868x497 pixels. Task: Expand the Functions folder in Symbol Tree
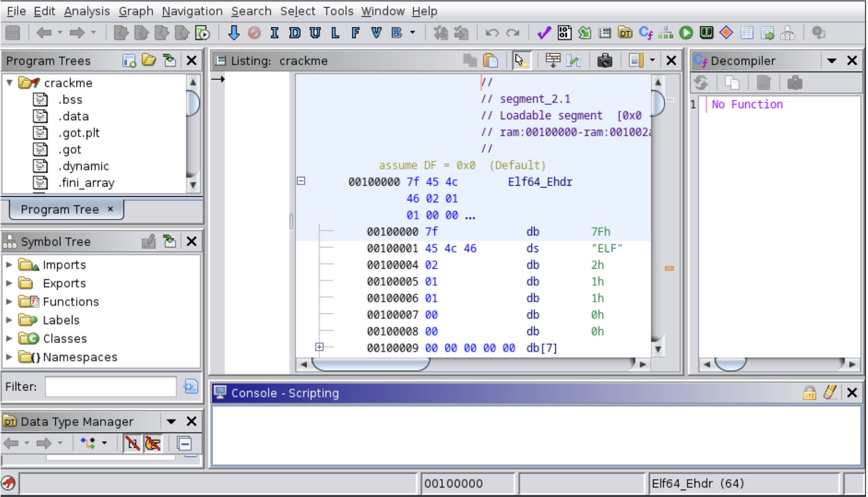click(x=9, y=302)
